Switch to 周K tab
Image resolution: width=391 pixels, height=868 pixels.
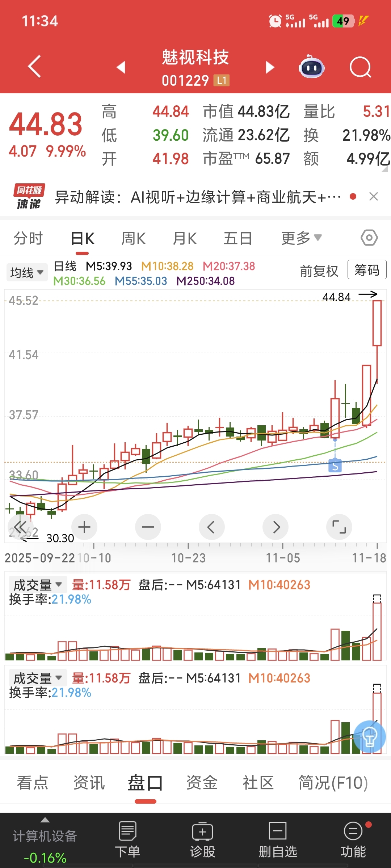(x=134, y=238)
